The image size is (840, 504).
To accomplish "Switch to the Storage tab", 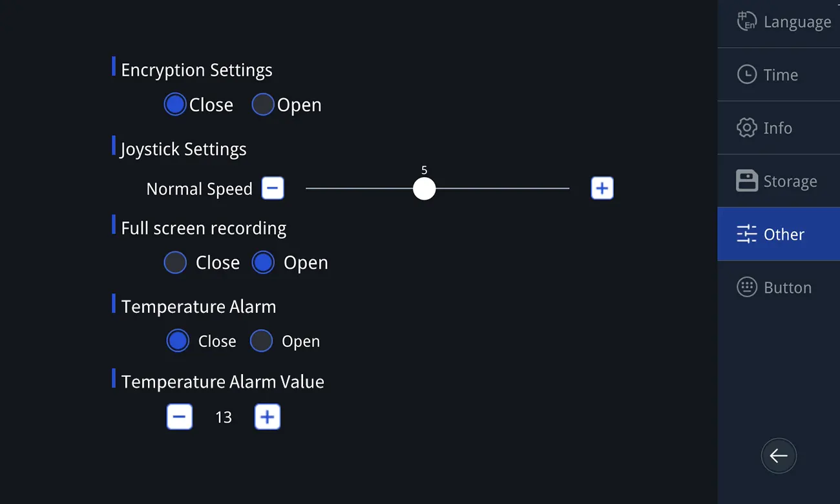I will [x=779, y=181].
